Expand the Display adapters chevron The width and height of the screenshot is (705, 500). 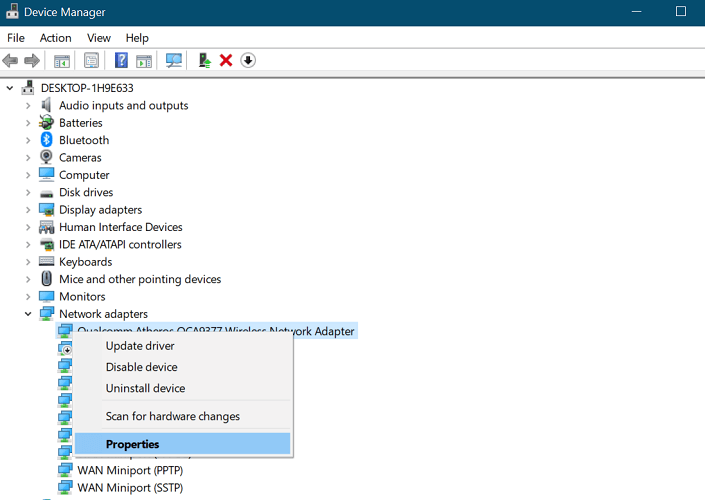pos(28,210)
